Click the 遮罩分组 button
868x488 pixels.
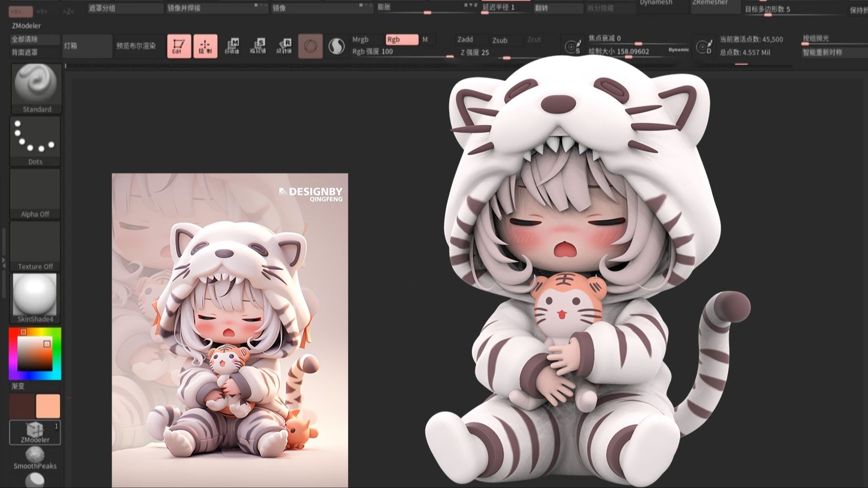[125, 8]
